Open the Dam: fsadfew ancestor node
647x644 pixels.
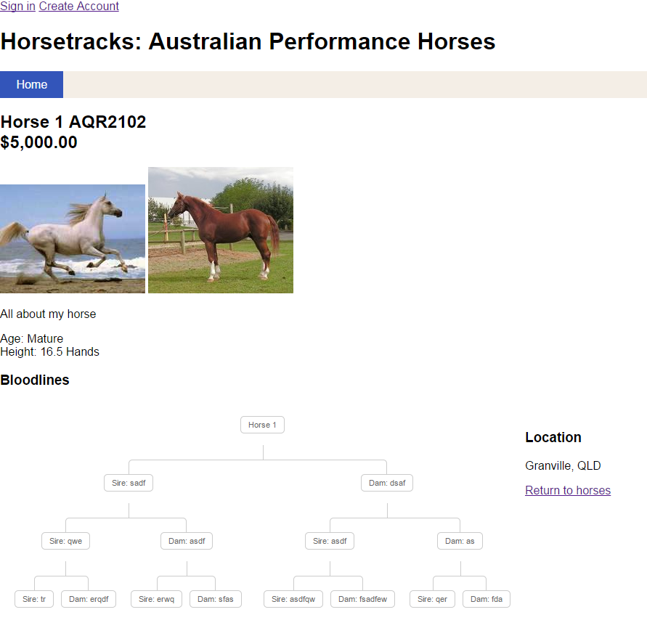tap(362, 599)
